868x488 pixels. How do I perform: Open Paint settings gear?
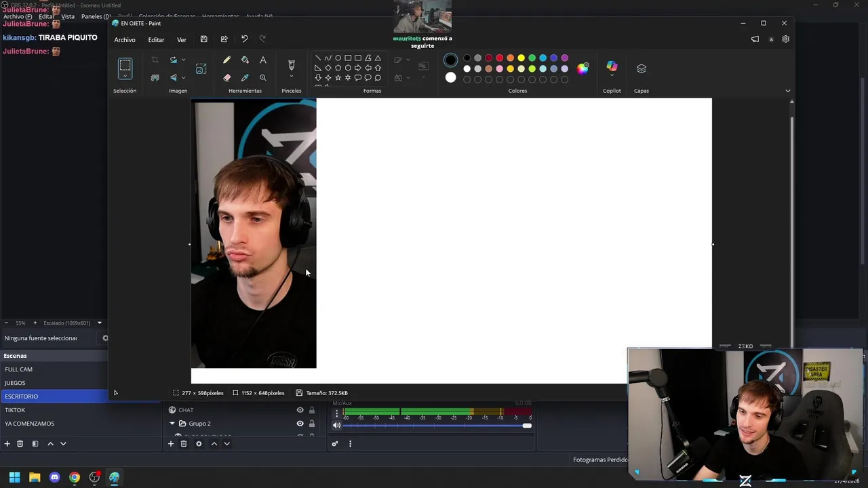tap(785, 39)
